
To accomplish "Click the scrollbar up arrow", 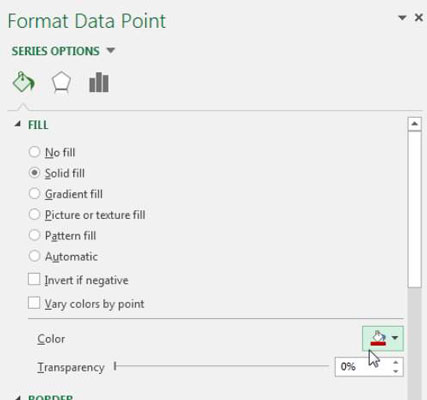I will (414, 124).
